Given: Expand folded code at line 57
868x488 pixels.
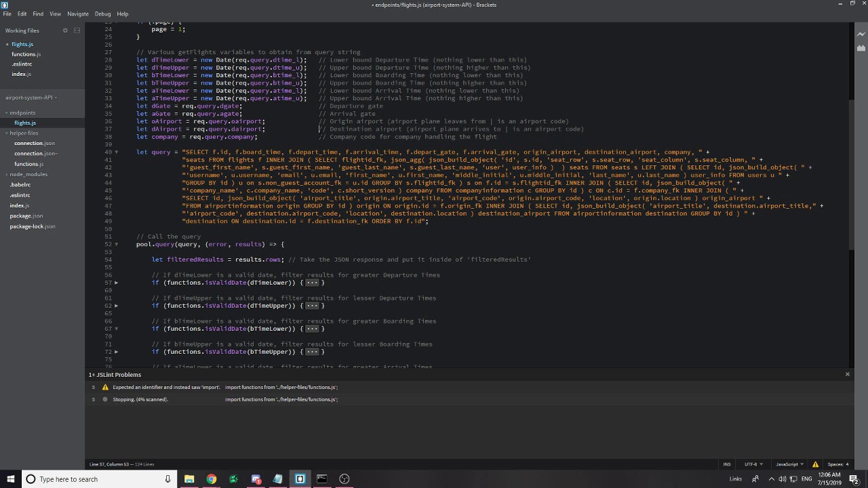Looking at the screenshot, I should point(116,283).
